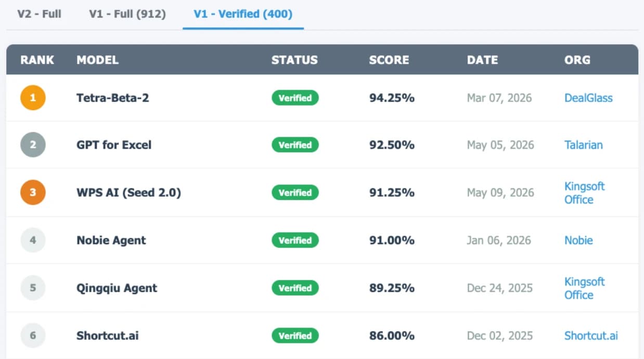Click the 91.00% score
The width and height of the screenshot is (644, 359).
(x=392, y=240)
